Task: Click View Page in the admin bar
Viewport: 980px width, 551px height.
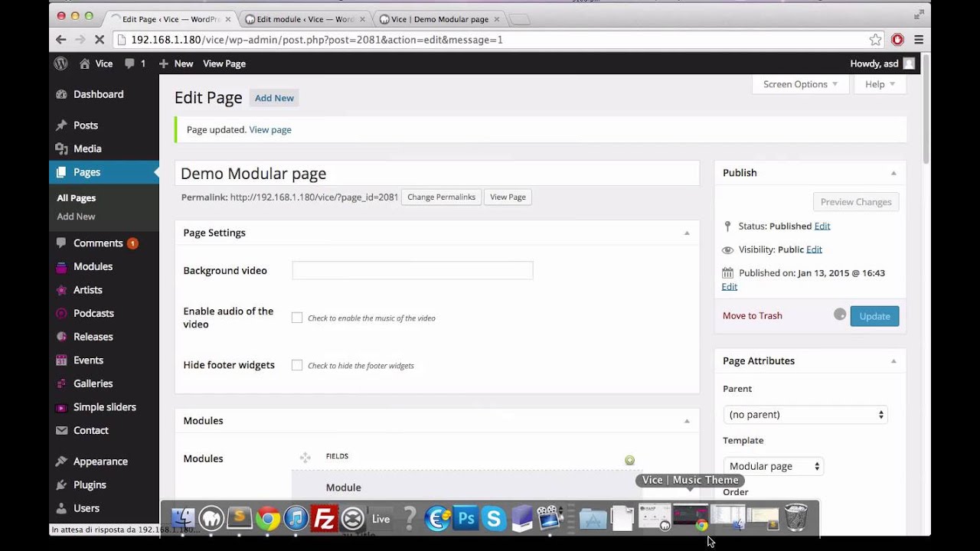Action: click(x=224, y=64)
